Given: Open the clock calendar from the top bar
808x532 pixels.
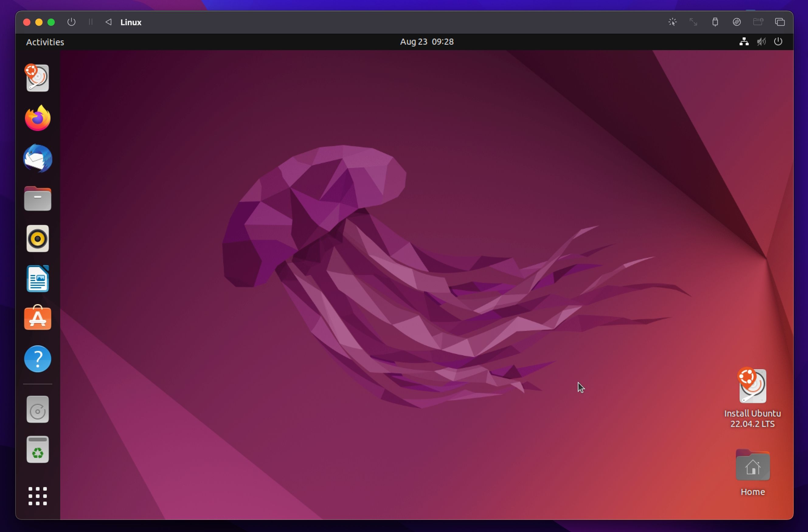Looking at the screenshot, I should (x=427, y=42).
